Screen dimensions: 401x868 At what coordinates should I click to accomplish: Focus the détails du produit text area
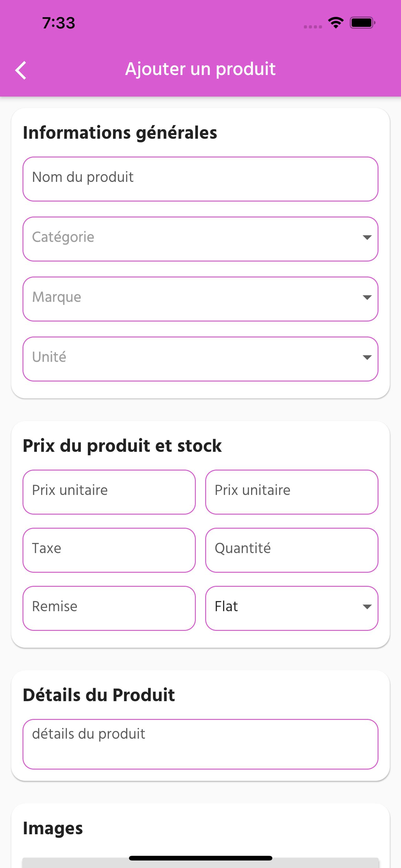click(x=200, y=744)
